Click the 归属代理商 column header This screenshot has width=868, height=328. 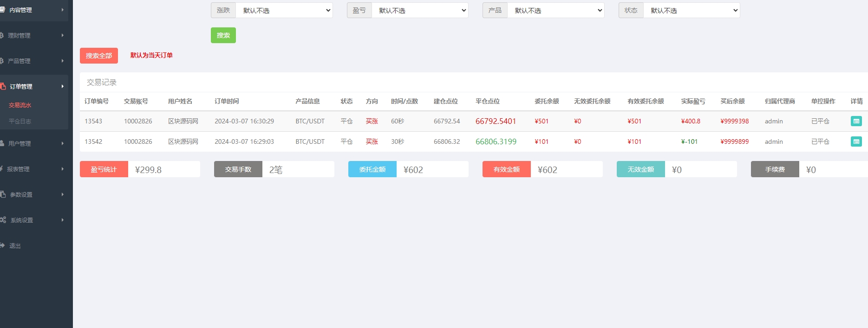click(780, 101)
